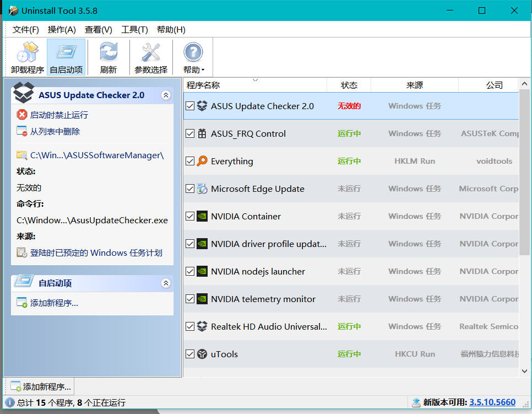Click the vertical scrollbar thumb

click(x=524, y=173)
